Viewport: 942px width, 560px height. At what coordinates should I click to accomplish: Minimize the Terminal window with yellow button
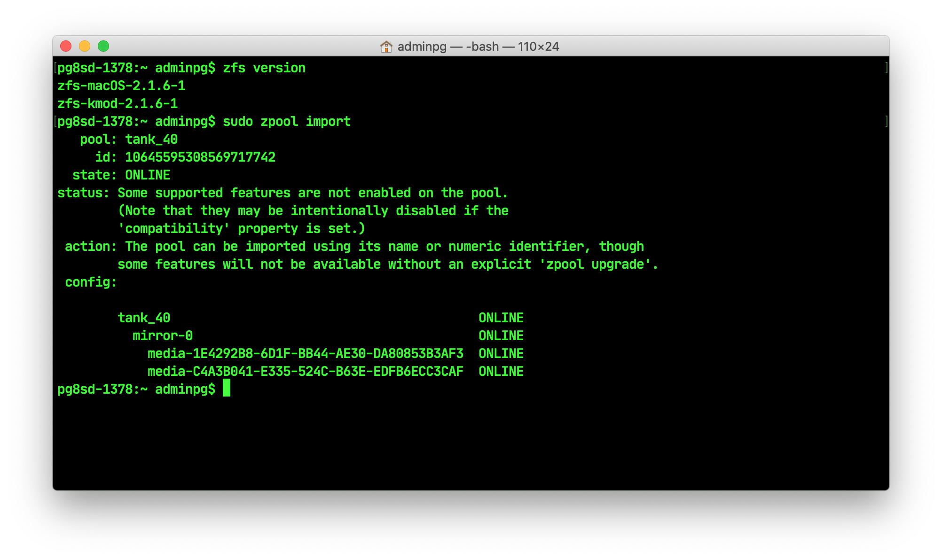tap(85, 46)
